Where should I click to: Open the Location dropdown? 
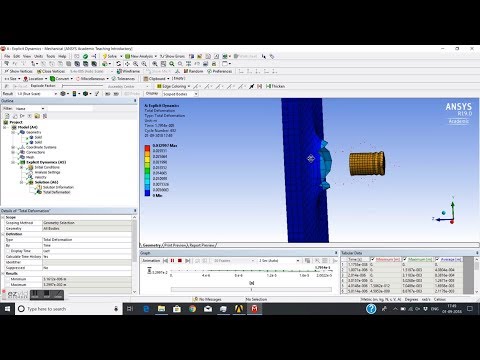tap(35, 79)
